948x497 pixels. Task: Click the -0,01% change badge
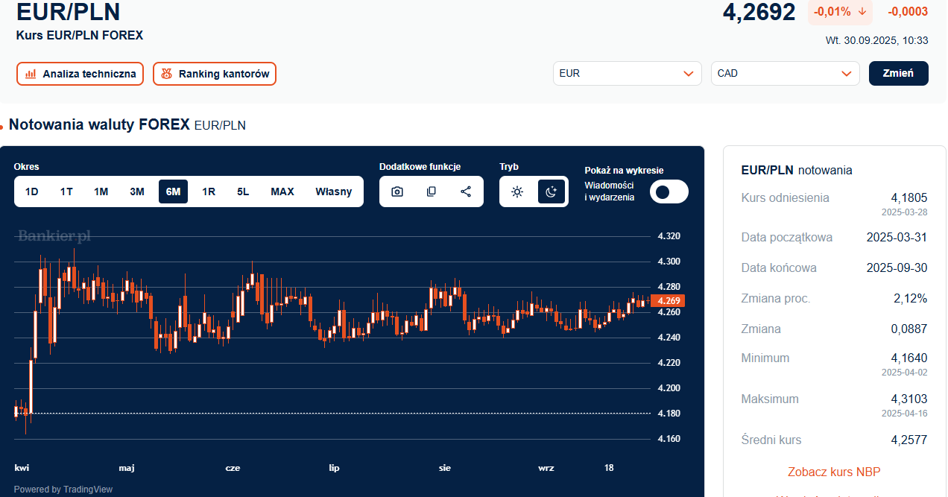pyautogui.click(x=840, y=11)
